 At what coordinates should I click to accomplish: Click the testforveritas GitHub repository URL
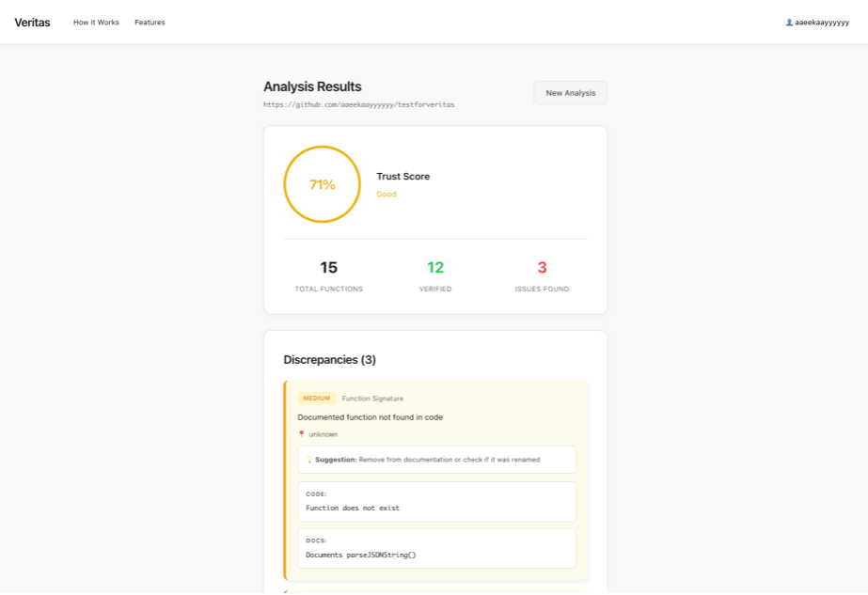point(358,104)
